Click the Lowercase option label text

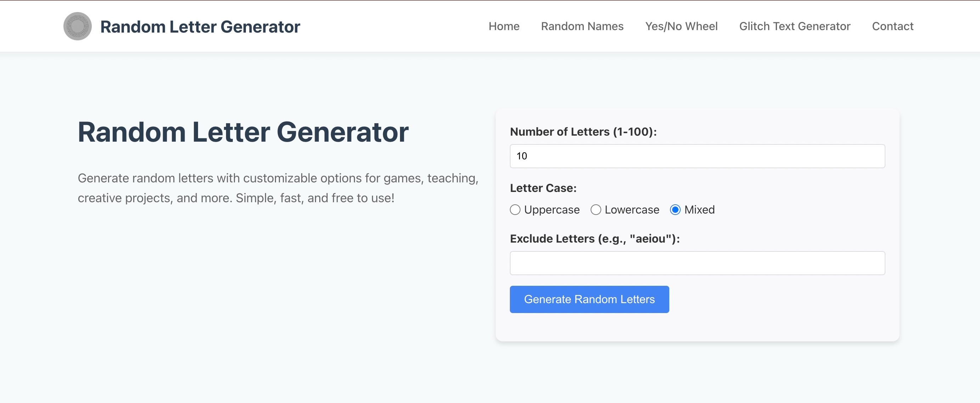pyautogui.click(x=631, y=210)
